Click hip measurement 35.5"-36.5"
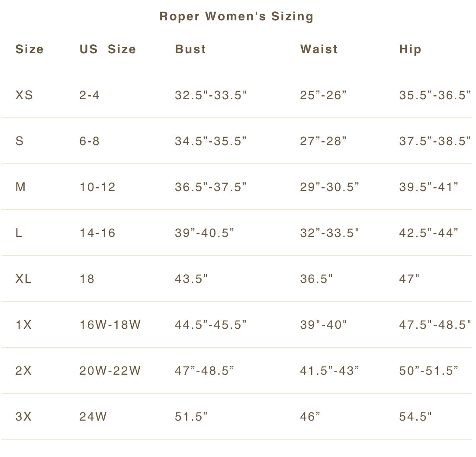476x457 pixels. click(435, 95)
